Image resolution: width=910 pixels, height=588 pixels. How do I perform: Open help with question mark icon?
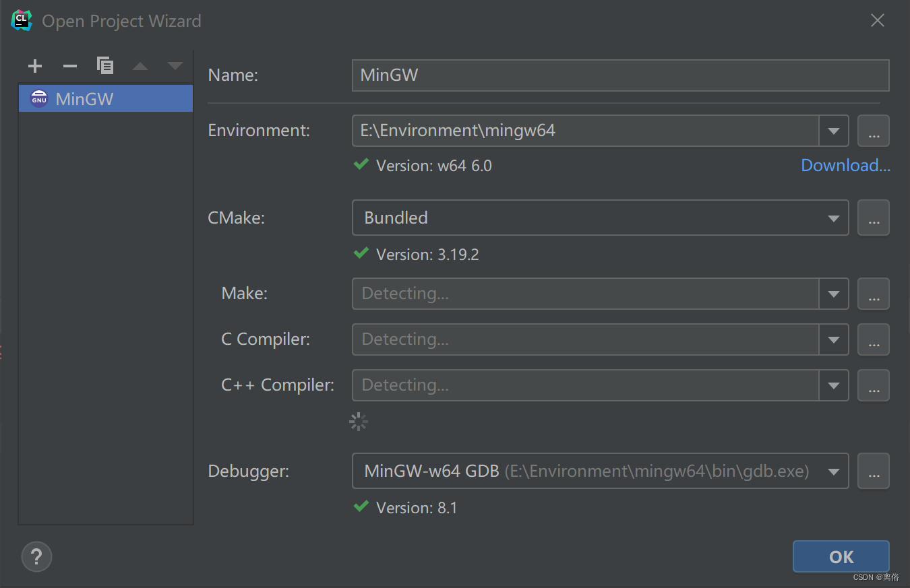point(36,556)
